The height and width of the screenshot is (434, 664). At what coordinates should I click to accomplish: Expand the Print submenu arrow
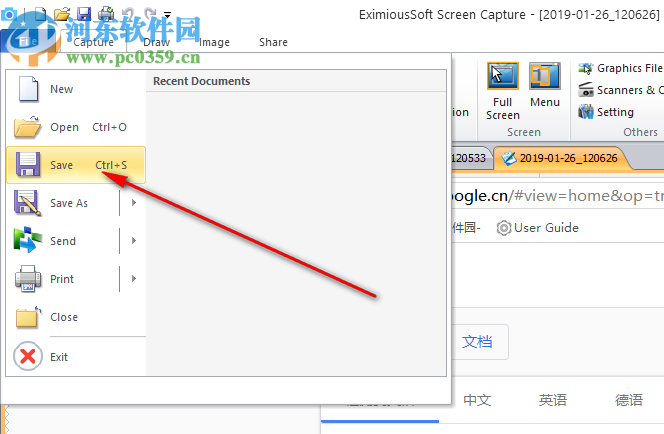coord(133,279)
